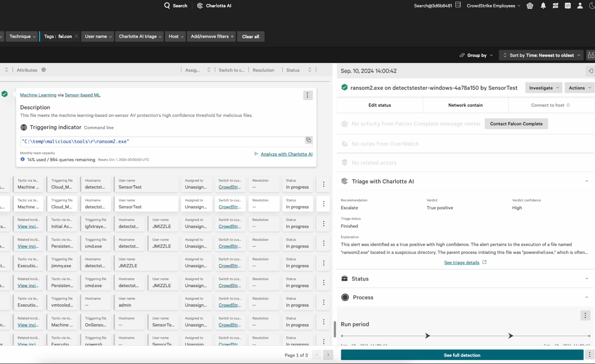Click the command line text field

click(163, 142)
